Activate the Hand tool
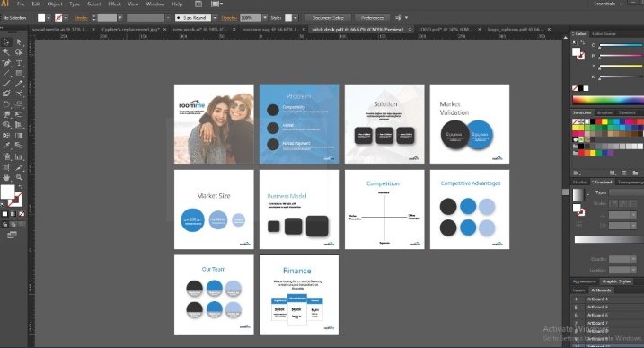The width and height of the screenshot is (644, 348). coord(6,178)
